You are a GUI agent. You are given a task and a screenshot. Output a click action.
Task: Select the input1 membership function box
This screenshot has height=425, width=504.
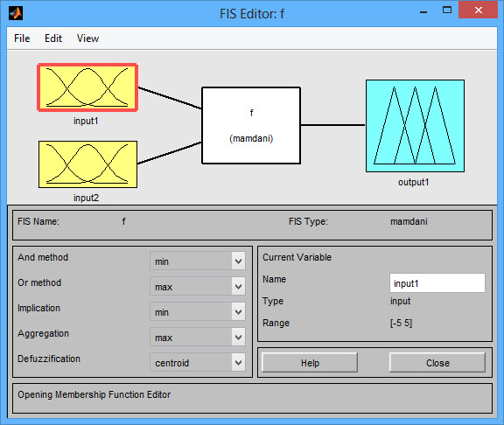coord(87,87)
